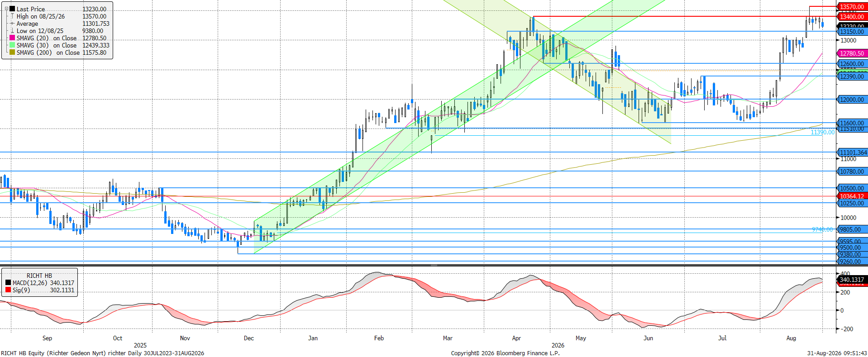This screenshot has height=357, width=868.
Task: Click the magenta 12780.50 axis price tag
Action: click(x=852, y=53)
